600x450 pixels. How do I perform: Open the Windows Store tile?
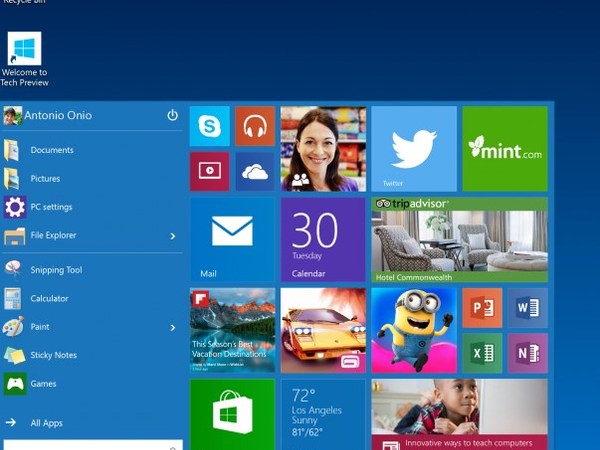tap(232, 414)
